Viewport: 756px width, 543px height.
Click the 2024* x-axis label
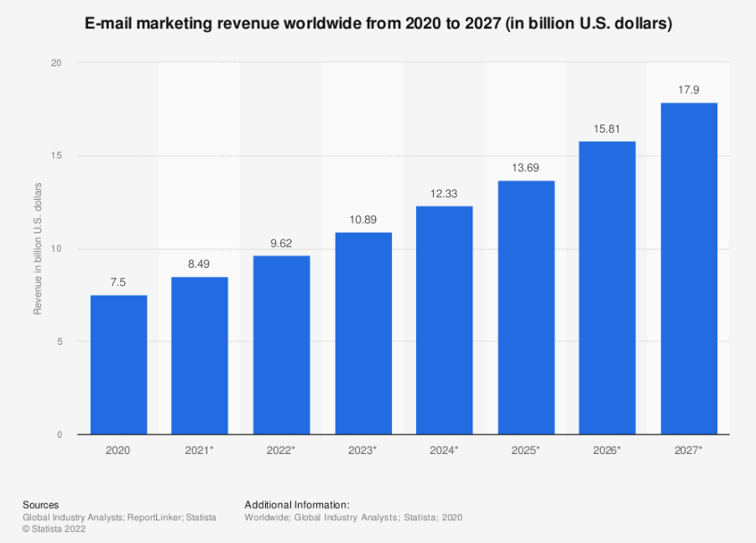click(x=444, y=450)
